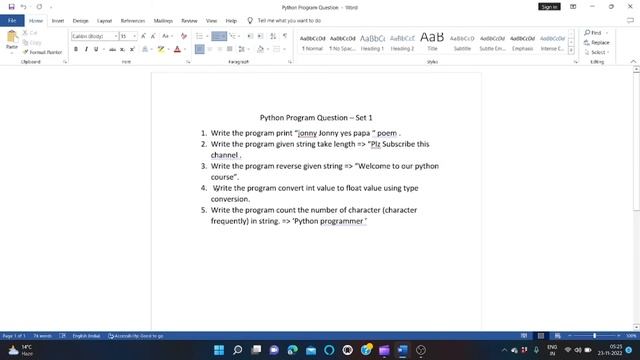The height and width of the screenshot is (360, 640).
Task: Click Format Painter in Clipboard group
Action: [42, 52]
